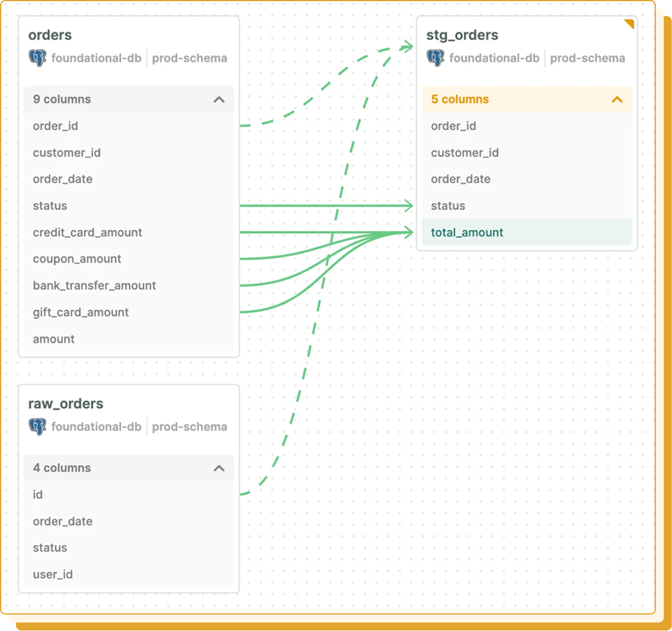Click foundational-db label in orders card
The width and height of the screenshot is (672, 631).
click(96, 58)
